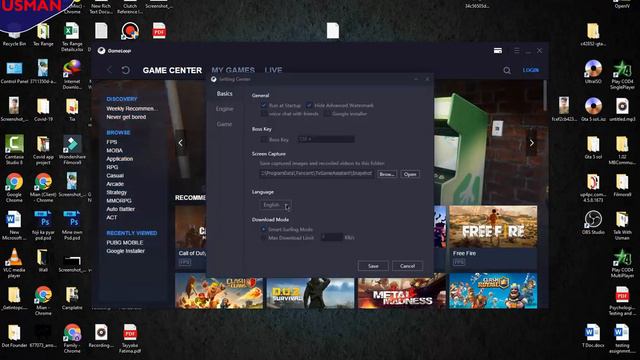Open MY GAMES tab in GameLoop
The width and height of the screenshot is (640, 360).
pos(233,70)
